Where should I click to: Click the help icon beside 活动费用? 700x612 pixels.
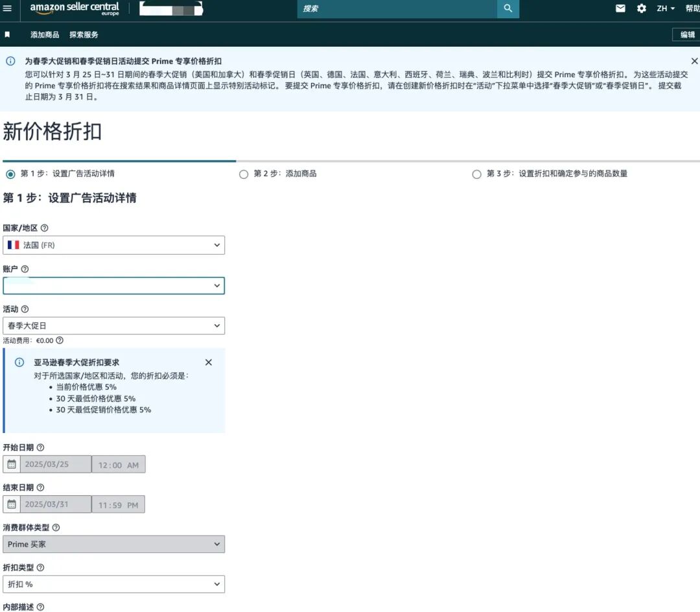[59, 340]
